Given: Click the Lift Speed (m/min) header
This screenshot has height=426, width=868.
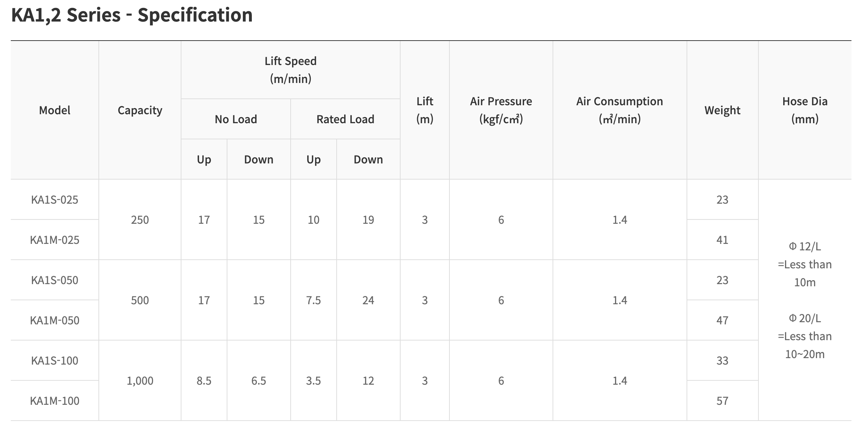Looking at the screenshot, I should click(290, 70).
